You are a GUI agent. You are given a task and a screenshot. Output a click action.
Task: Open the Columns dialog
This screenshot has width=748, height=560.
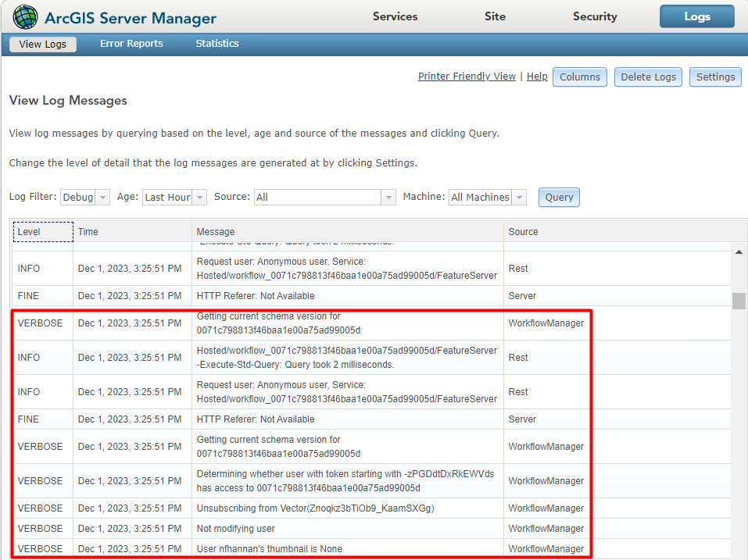(x=579, y=77)
